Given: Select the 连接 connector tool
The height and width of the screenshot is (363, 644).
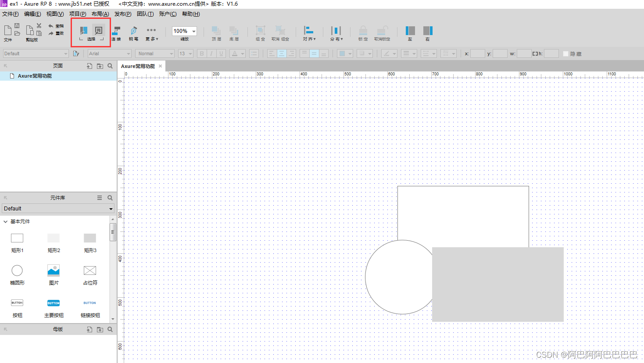Looking at the screenshot, I should pos(116,33).
